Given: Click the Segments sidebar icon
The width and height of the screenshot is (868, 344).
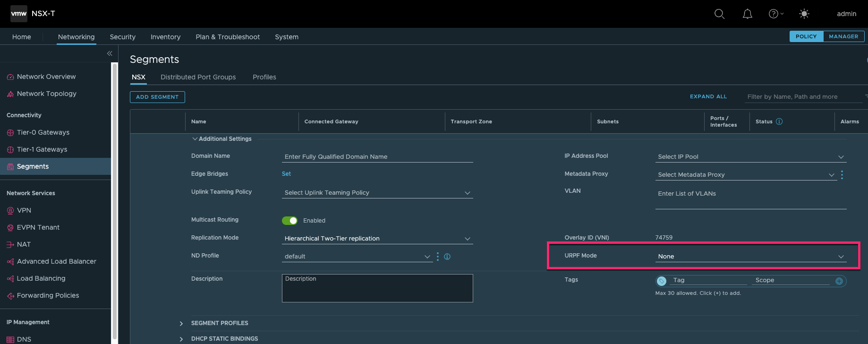Looking at the screenshot, I should click(10, 167).
